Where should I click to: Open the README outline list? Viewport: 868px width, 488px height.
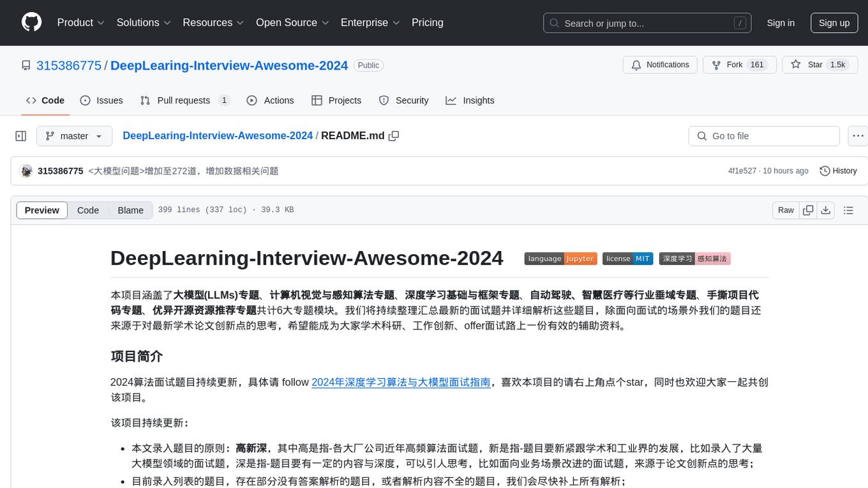tap(848, 210)
